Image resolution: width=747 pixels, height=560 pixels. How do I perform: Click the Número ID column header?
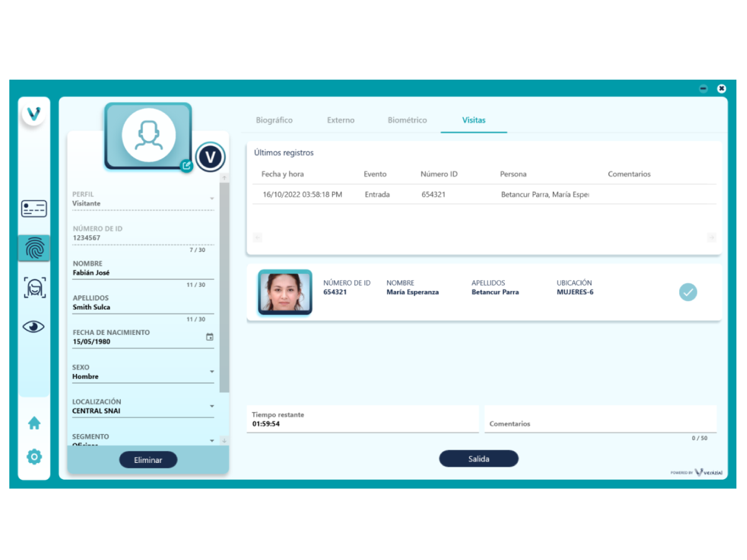[439, 174]
